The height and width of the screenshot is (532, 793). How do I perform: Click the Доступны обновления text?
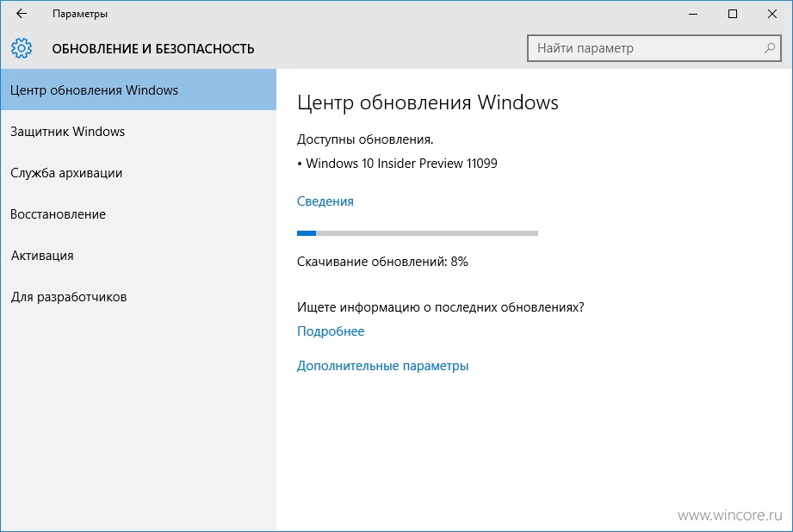tap(365, 139)
